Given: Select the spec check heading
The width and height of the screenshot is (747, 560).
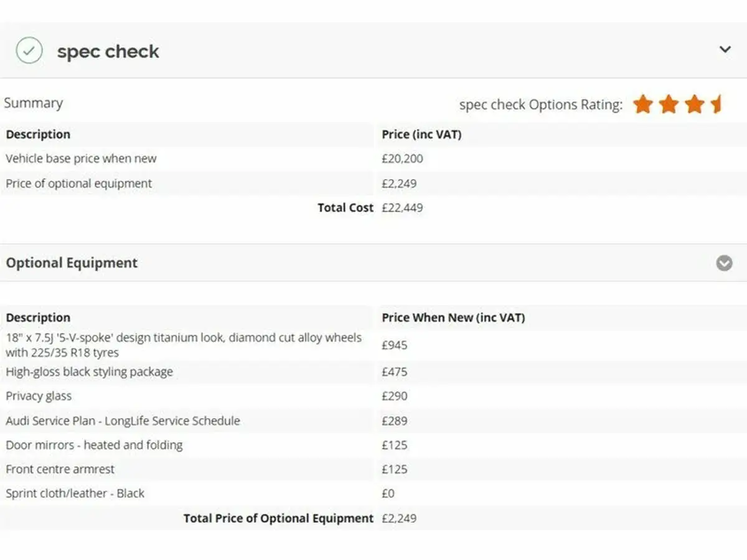Looking at the screenshot, I should pyautogui.click(x=108, y=52).
